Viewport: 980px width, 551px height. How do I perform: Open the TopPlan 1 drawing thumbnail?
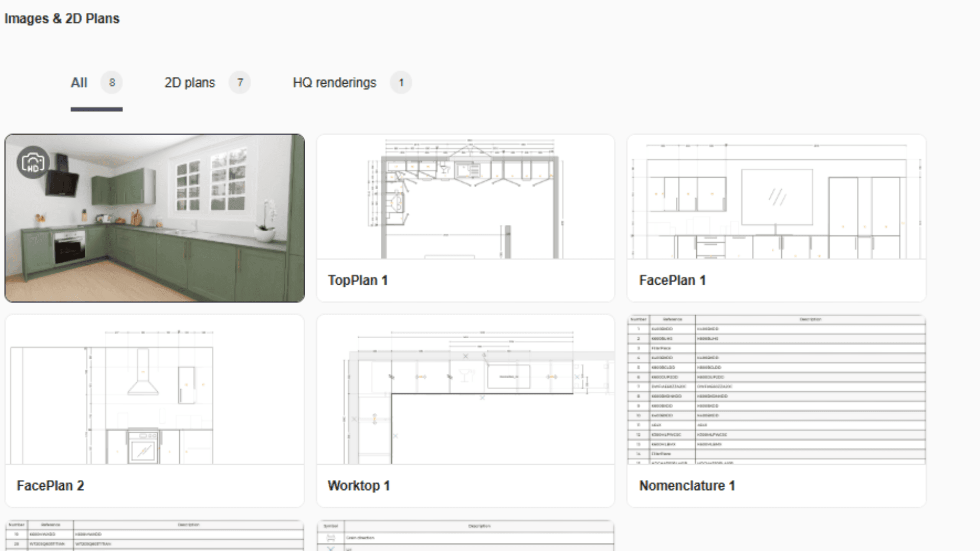(x=465, y=197)
